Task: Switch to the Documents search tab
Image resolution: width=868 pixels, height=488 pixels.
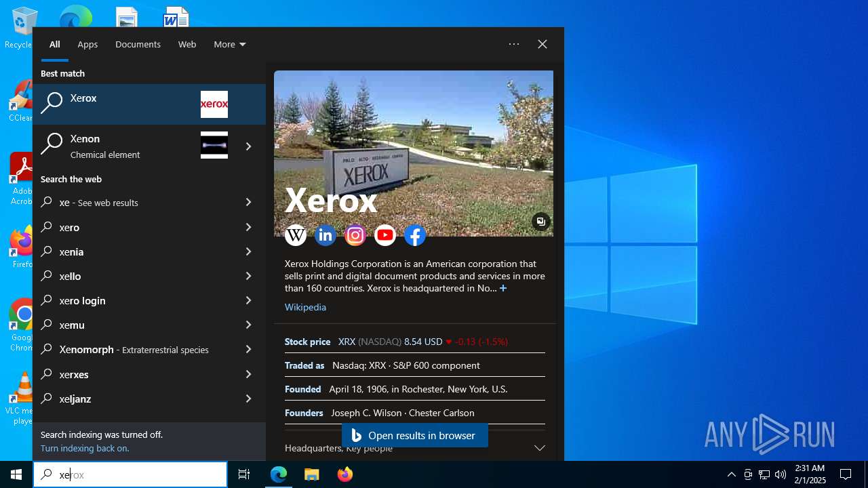Action: [x=138, y=44]
